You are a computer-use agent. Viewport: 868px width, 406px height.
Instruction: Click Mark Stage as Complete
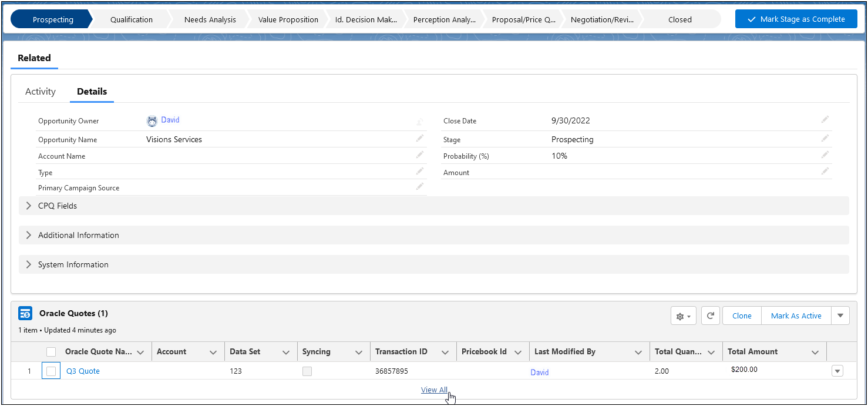(796, 18)
